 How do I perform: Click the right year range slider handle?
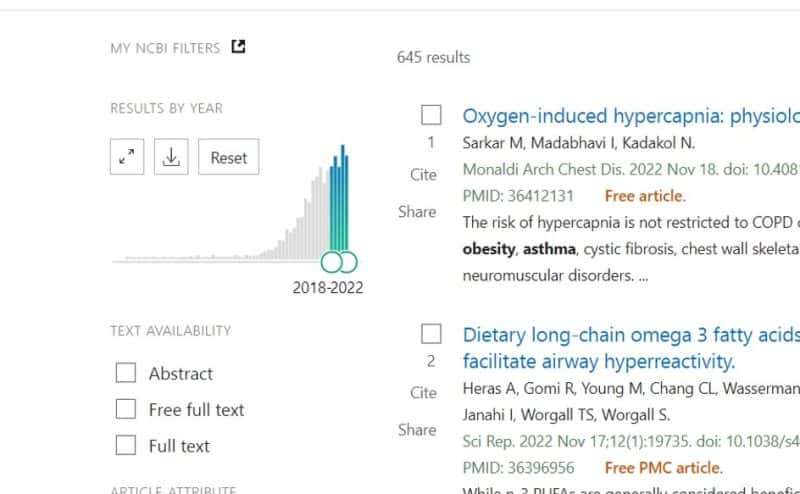(346, 263)
